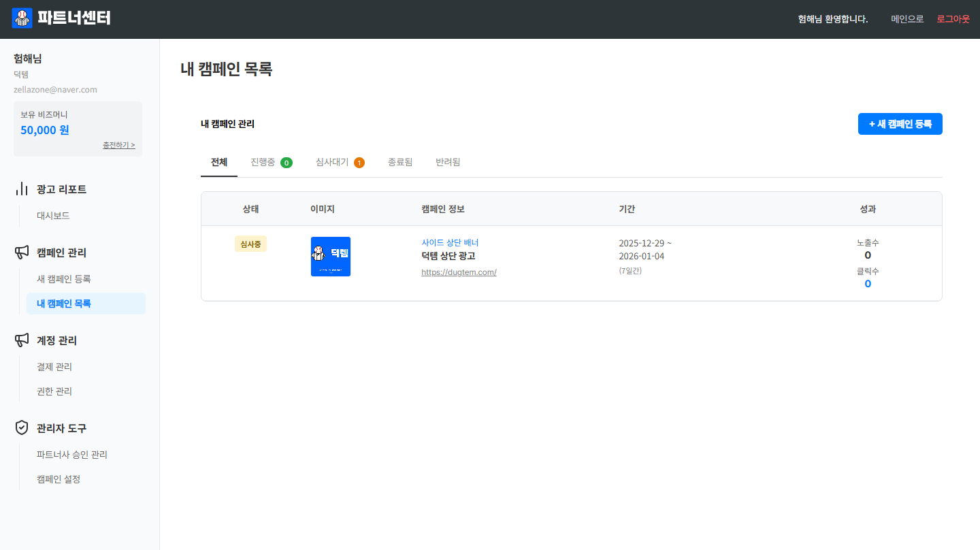The width and height of the screenshot is (980, 550).
Task: View the 반려됨 campaigns tab
Action: tap(448, 162)
